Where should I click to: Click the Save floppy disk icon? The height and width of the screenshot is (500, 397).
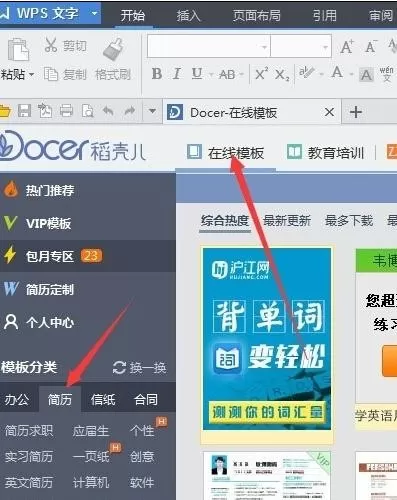coord(24,110)
